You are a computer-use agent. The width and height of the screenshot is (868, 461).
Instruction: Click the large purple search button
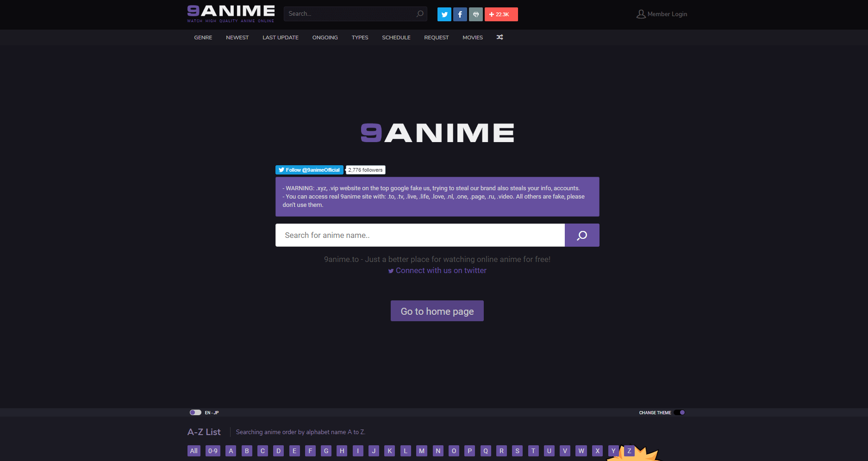click(582, 235)
